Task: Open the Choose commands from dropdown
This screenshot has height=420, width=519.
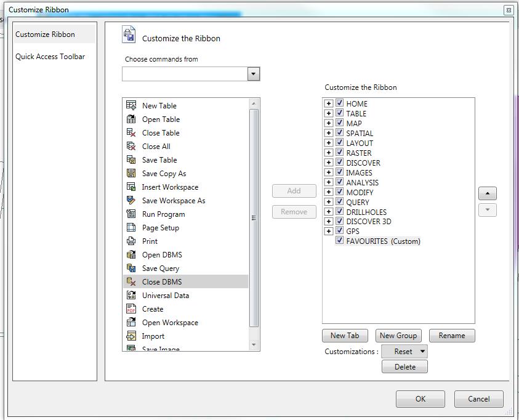Action: tap(254, 74)
